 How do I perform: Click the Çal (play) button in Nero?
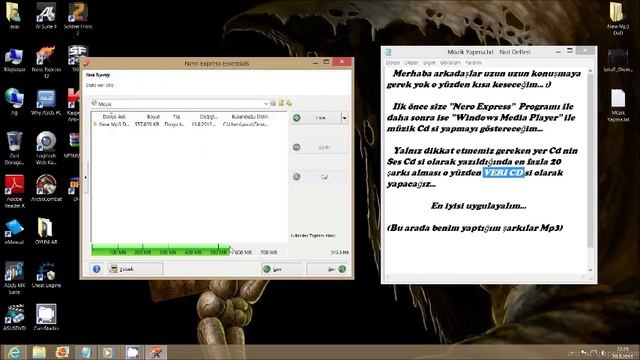319,177
